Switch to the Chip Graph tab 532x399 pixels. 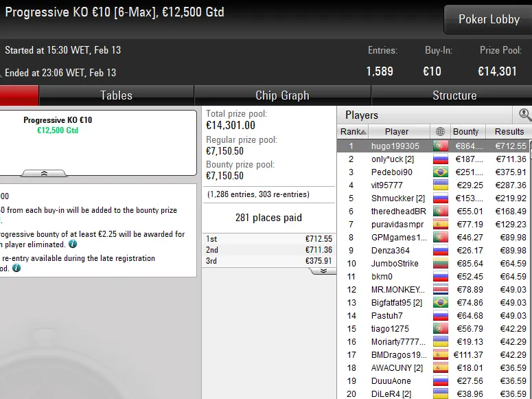282,95
